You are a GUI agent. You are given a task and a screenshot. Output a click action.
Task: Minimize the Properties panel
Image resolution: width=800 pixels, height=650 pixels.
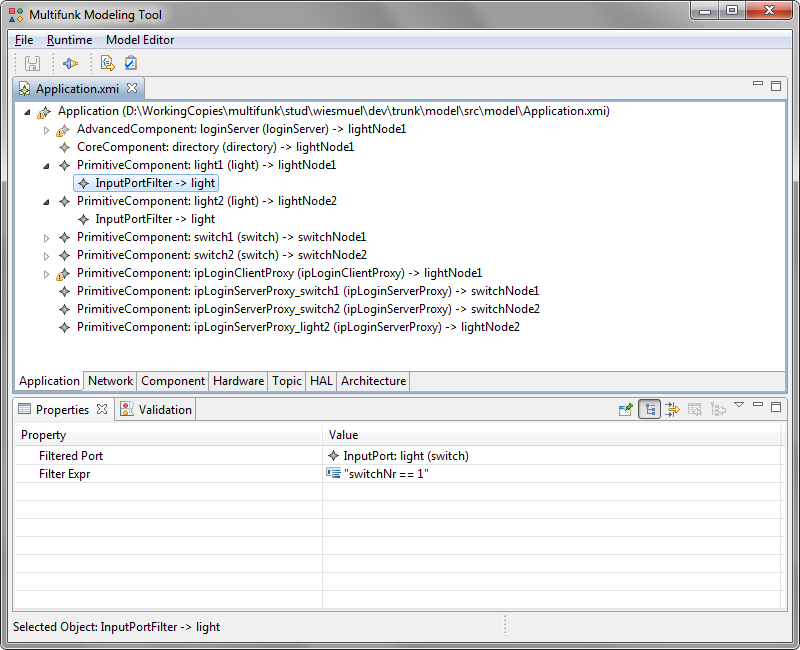(x=758, y=404)
